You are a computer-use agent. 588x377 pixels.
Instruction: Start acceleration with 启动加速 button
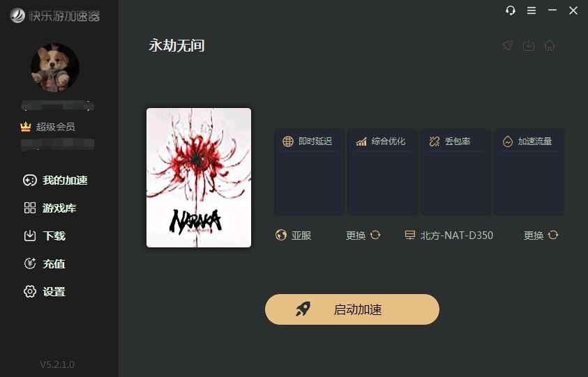pos(352,309)
